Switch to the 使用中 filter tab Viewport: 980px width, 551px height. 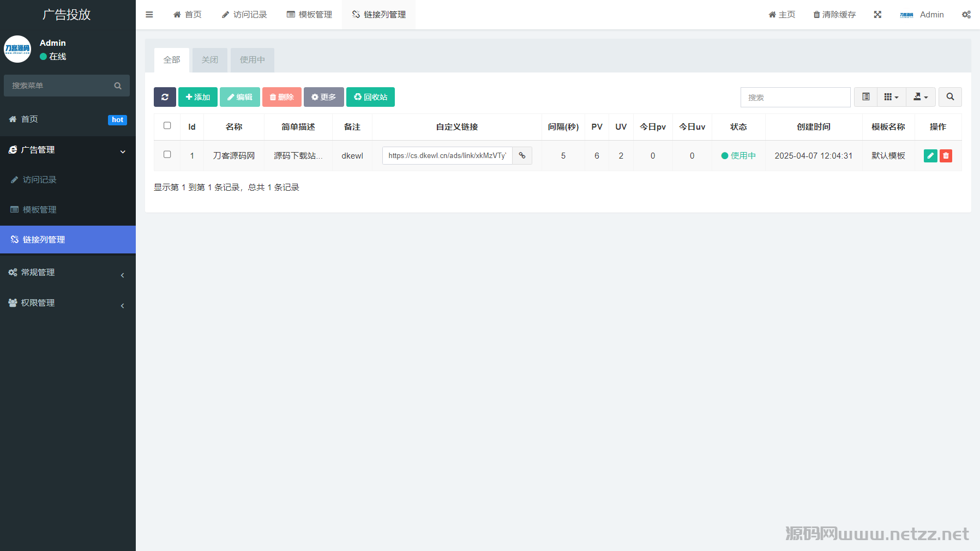point(252,60)
